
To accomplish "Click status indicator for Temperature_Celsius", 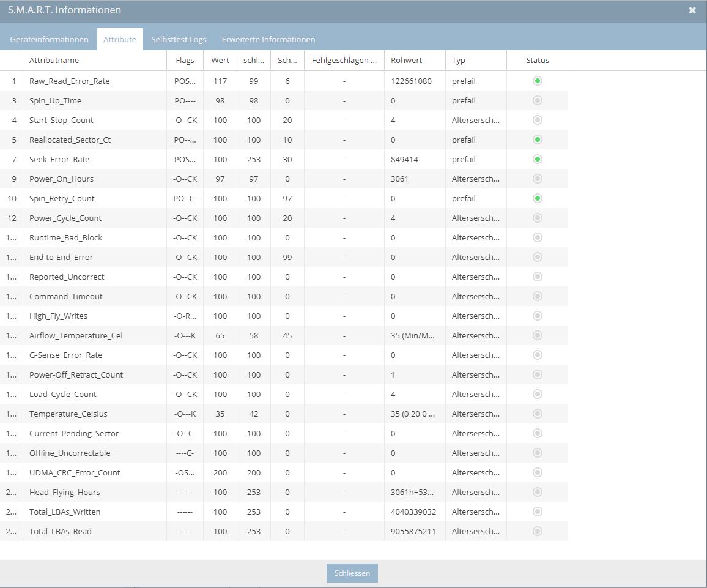I will [538, 414].
